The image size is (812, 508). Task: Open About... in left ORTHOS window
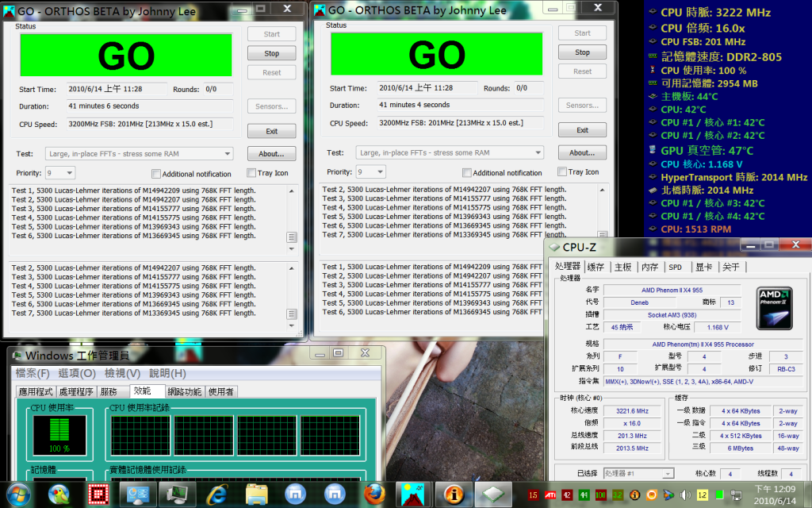point(272,154)
